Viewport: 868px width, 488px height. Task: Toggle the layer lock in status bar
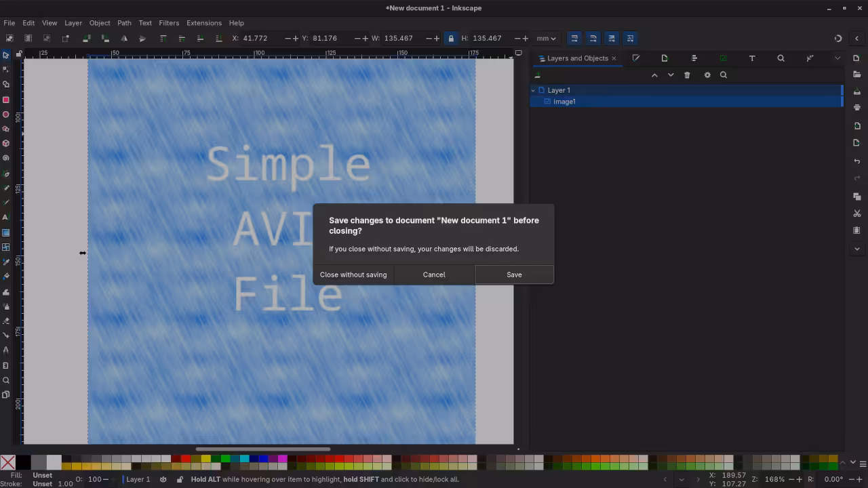[x=180, y=479]
